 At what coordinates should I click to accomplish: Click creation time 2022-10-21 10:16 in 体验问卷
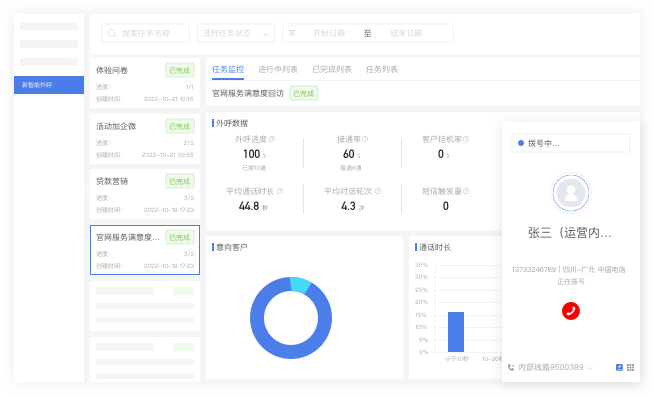coord(168,99)
